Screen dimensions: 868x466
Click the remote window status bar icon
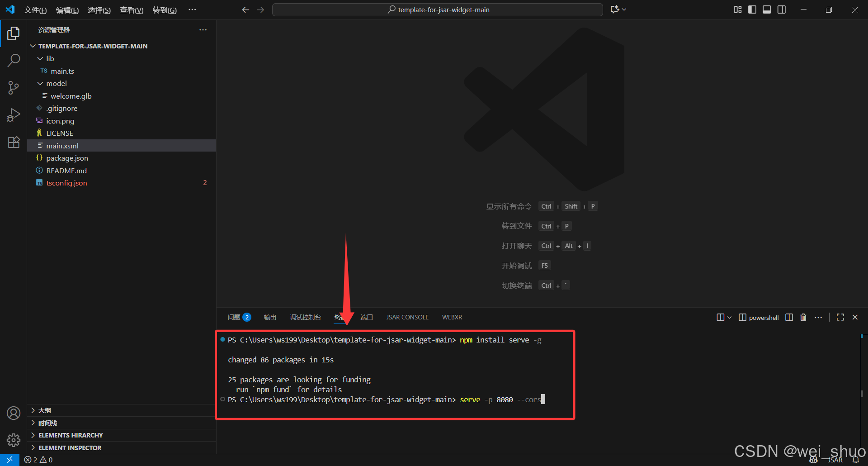click(9, 460)
